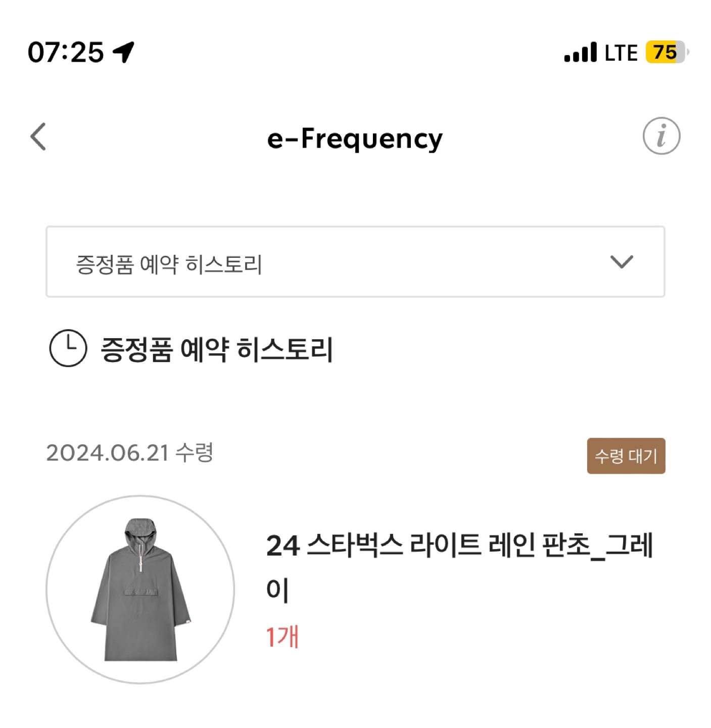The width and height of the screenshot is (711, 728).
Task: Tap the 그레이 color name in item title
Action: [x=630, y=546]
